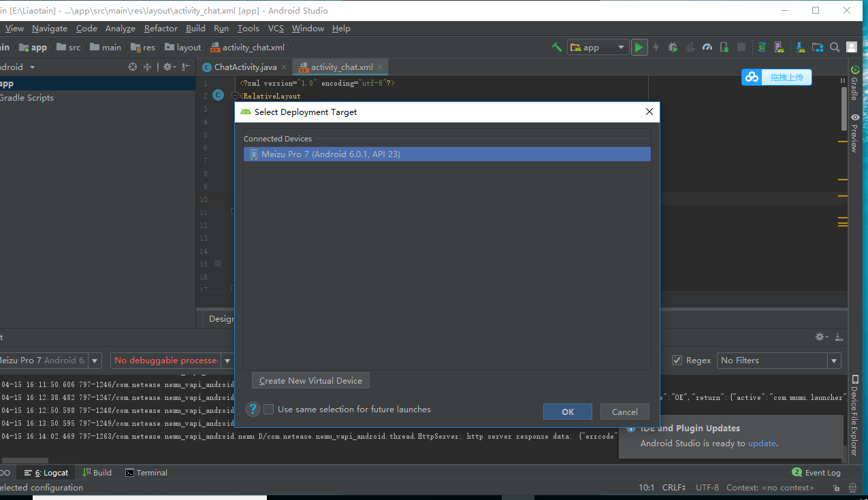Check 'Use same selection for future launches'

pos(268,409)
